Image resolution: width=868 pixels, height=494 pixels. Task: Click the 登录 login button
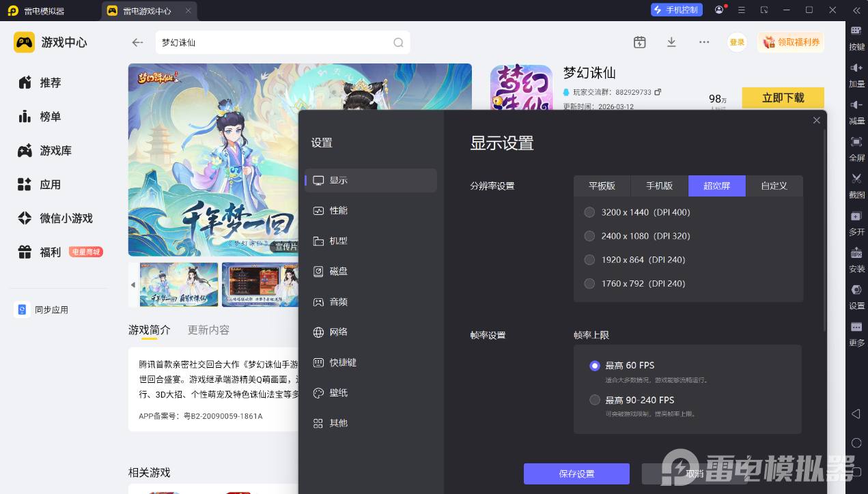pos(737,42)
